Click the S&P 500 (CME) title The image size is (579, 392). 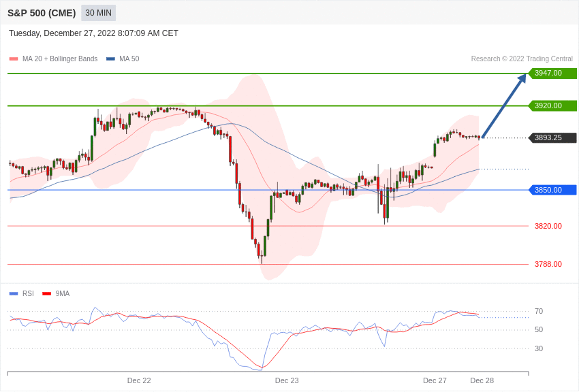click(x=42, y=13)
